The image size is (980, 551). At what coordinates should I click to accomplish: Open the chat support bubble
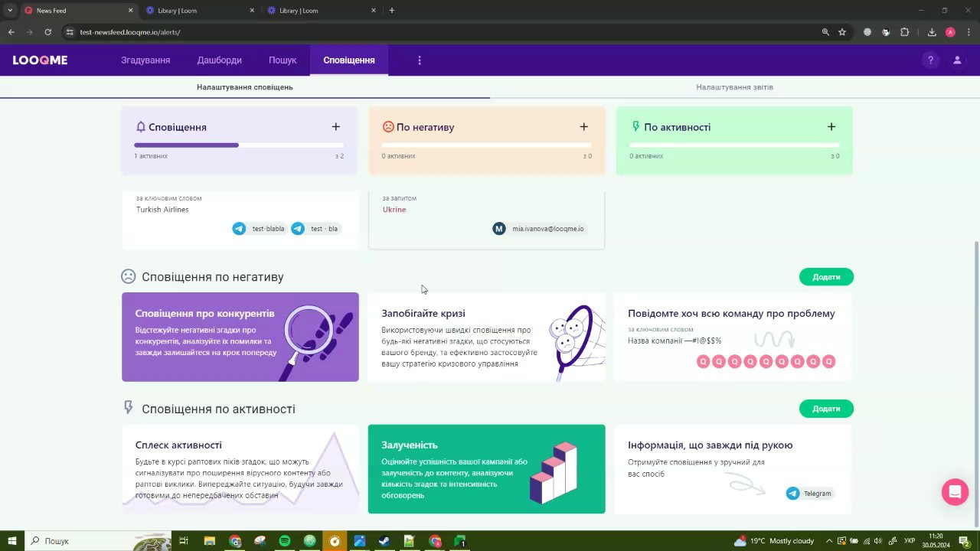(x=955, y=492)
